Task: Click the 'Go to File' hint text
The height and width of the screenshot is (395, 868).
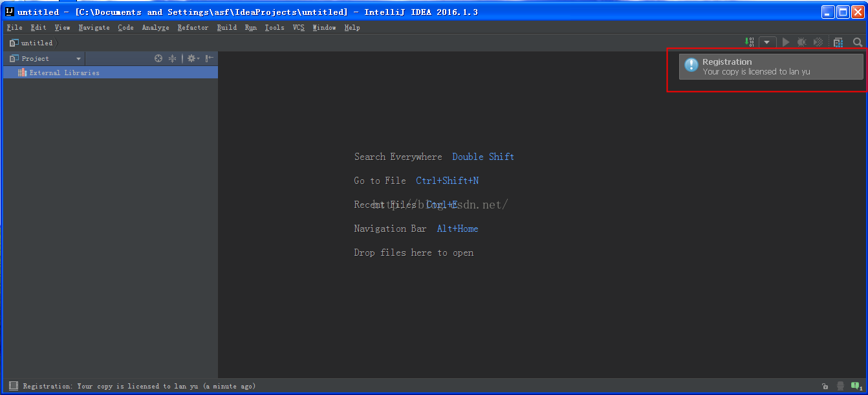Action: (x=380, y=181)
